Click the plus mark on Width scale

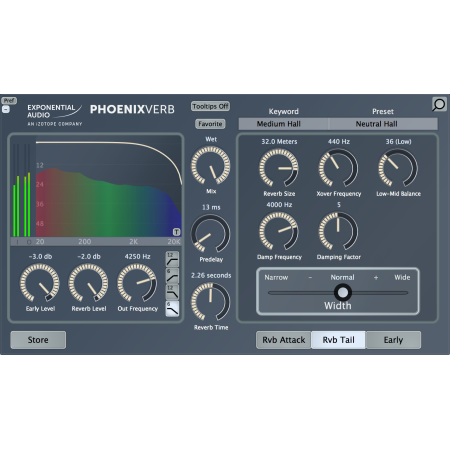376,277
